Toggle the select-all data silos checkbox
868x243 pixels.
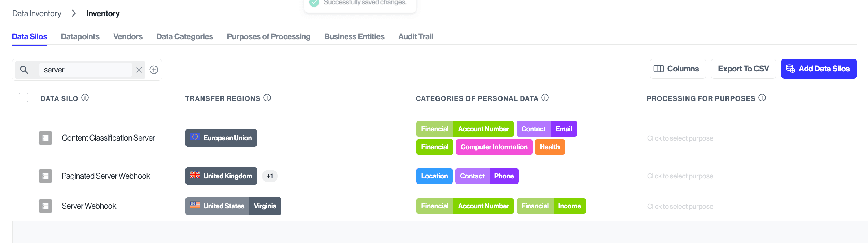[23, 98]
